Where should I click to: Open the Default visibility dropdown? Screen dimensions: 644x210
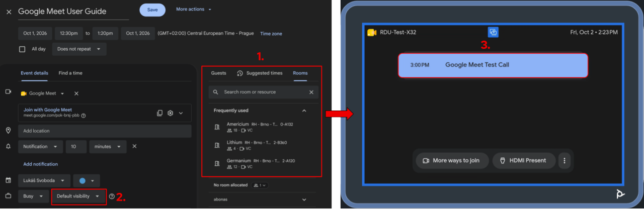(x=78, y=196)
